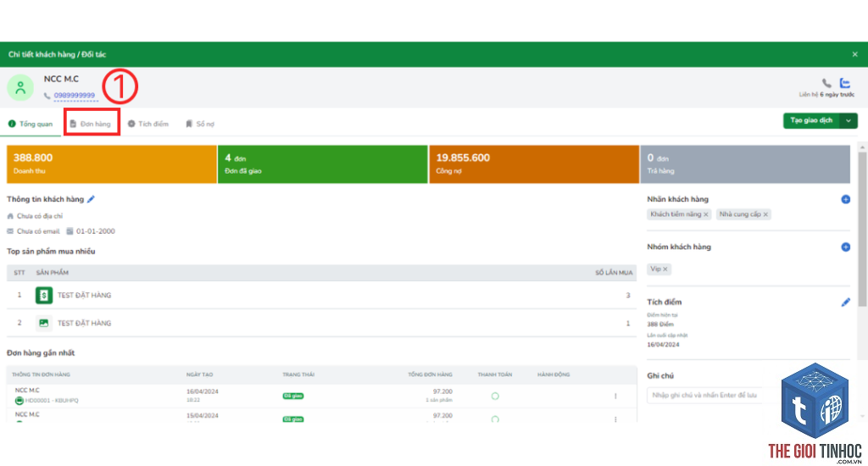The image size is (868, 466).
Task: Click the Tạo giao dịch button
Action: [811, 120]
